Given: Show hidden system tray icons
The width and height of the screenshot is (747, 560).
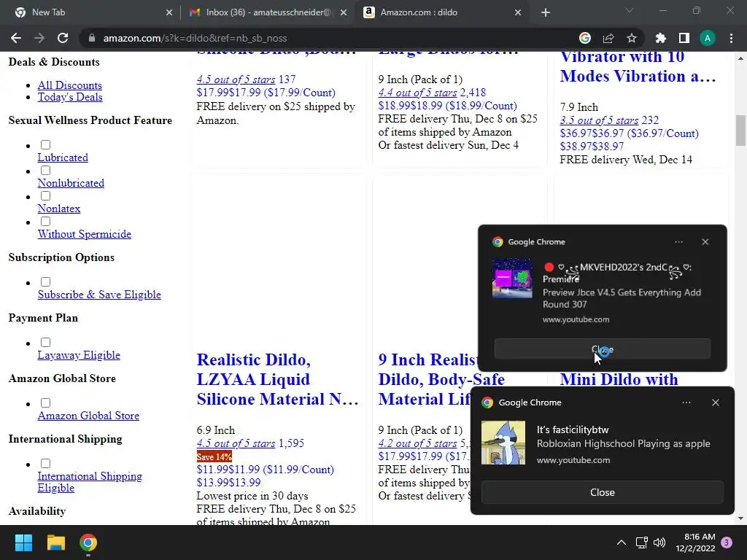Looking at the screenshot, I should 622,542.
